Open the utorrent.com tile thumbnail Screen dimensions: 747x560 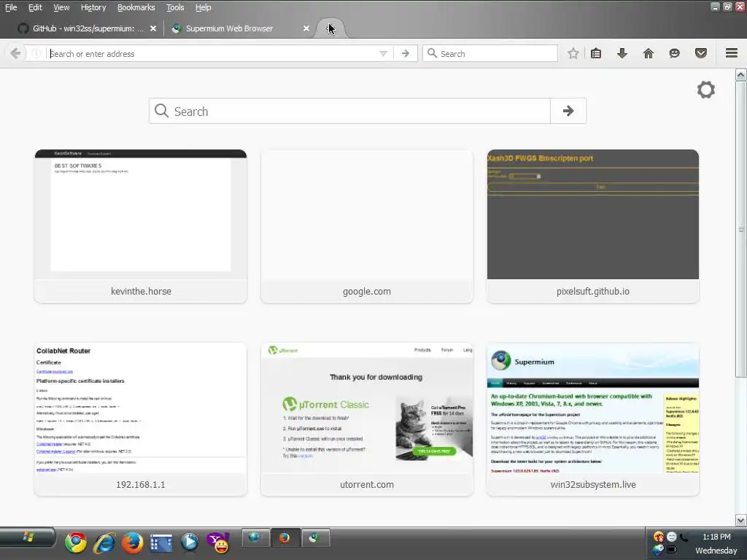point(367,408)
